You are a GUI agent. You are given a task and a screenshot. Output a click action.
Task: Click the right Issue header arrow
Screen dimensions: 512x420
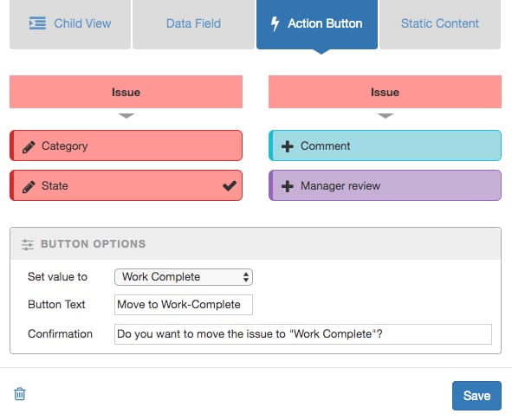click(x=386, y=115)
